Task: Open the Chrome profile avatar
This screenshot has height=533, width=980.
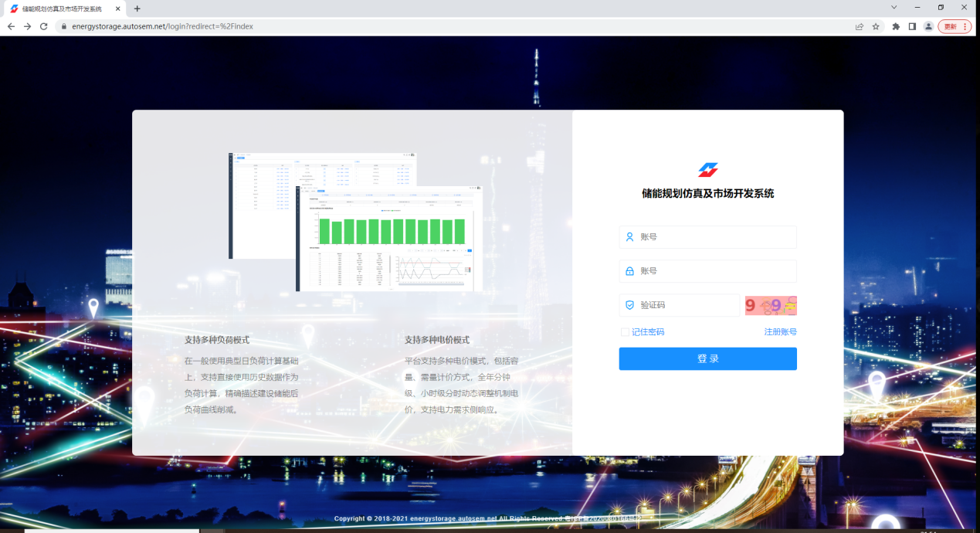Action: [928, 26]
